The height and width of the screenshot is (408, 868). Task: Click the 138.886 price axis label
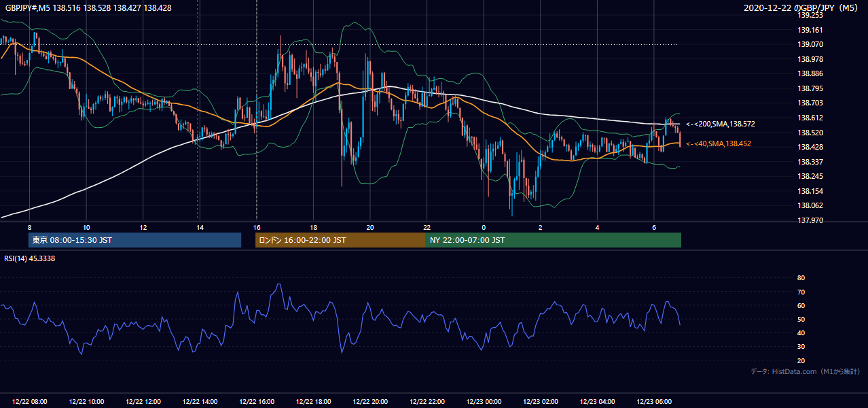(x=810, y=74)
